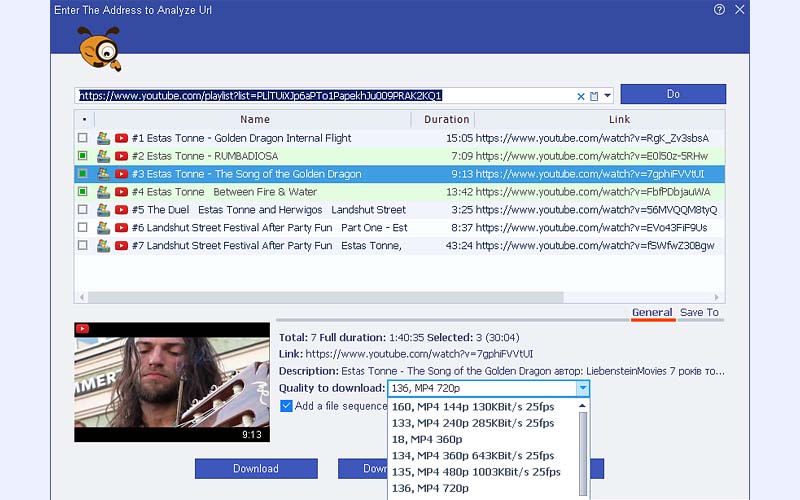Image resolution: width=800 pixels, height=500 pixels.
Task: Check the box for #1 Golden Dragon Internal Flight
Action: 83,138
